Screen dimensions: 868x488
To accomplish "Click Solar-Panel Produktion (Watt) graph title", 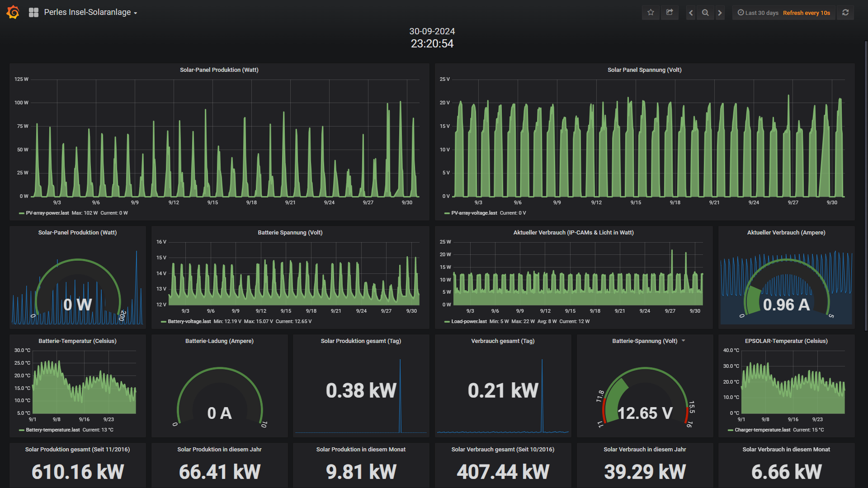I will click(219, 70).
